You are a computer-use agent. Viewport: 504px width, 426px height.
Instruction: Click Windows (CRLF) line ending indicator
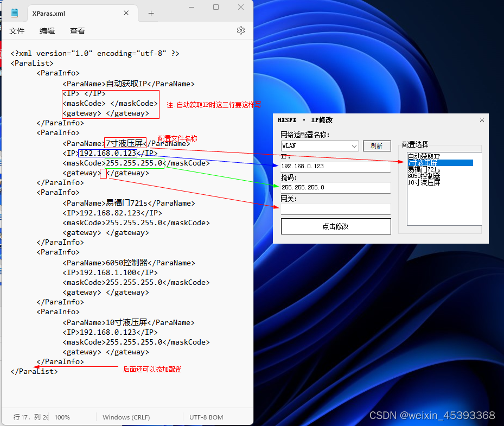coord(126,417)
